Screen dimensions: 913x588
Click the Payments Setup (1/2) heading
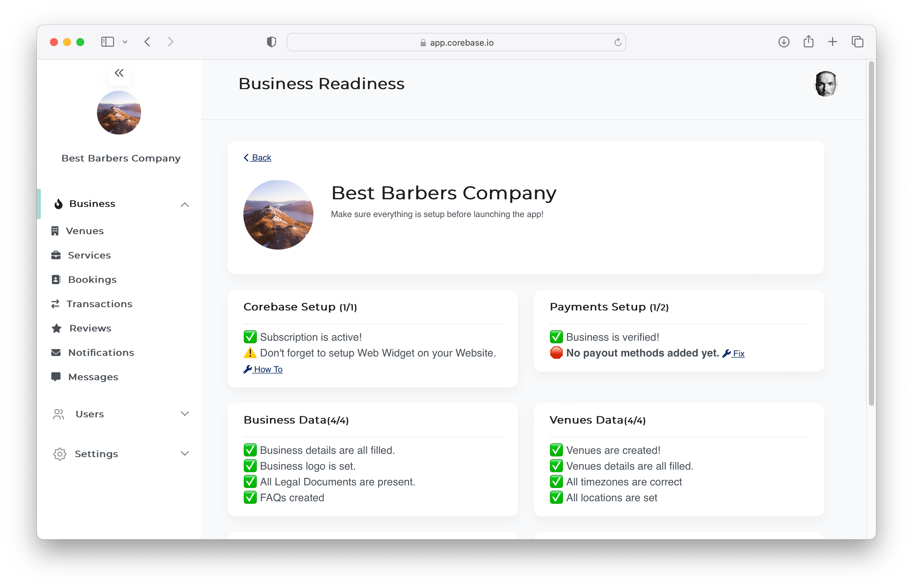click(x=609, y=307)
